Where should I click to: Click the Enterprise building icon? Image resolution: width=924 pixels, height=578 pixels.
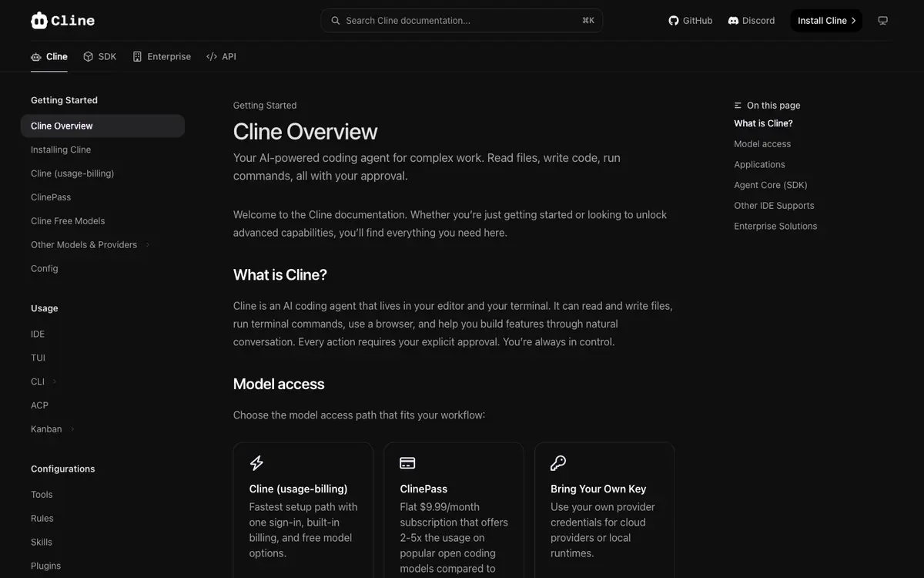pyautogui.click(x=137, y=57)
